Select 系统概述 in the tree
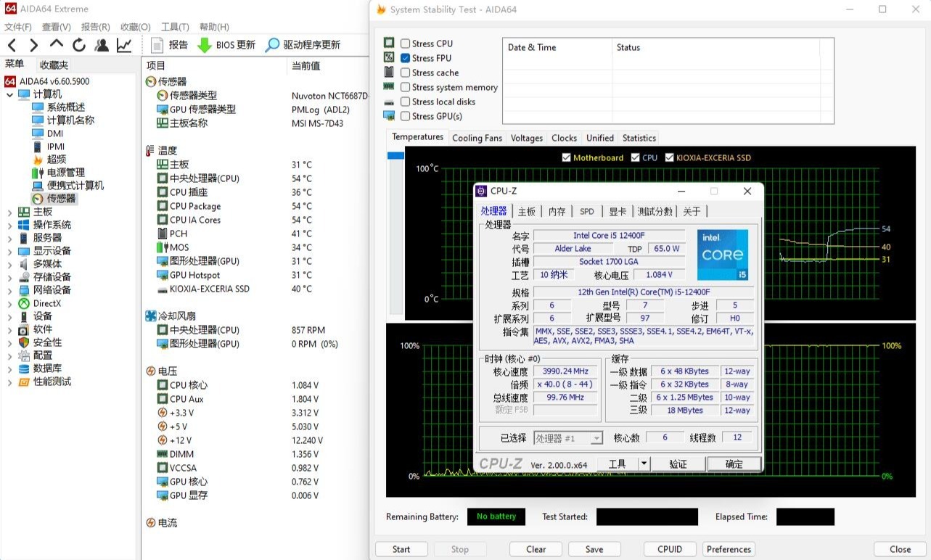 click(x=66, y=107)
